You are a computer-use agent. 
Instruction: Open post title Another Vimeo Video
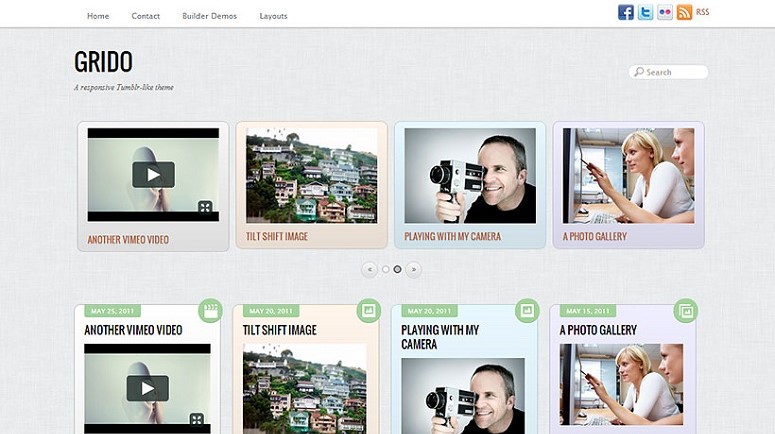coord(133,330)
